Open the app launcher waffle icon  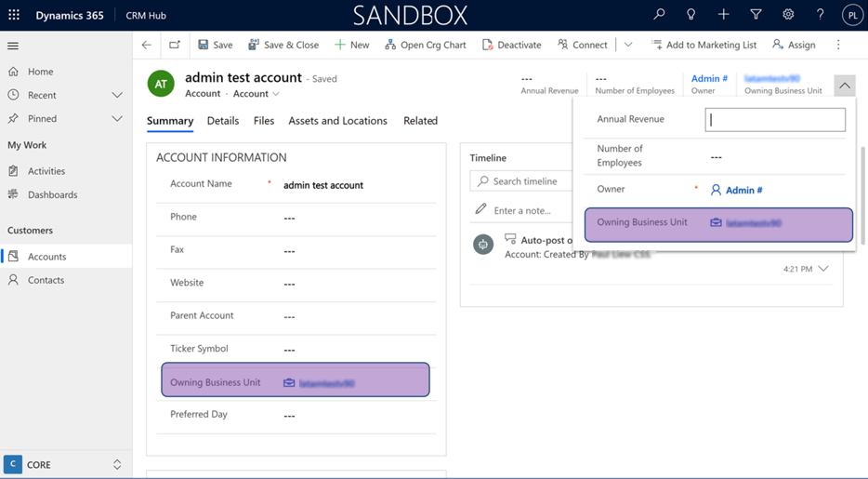(14, 15)
